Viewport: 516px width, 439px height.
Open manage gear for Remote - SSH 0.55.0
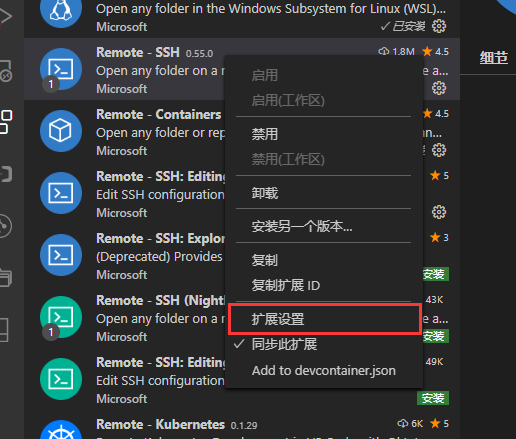click(x=439, y=88)
